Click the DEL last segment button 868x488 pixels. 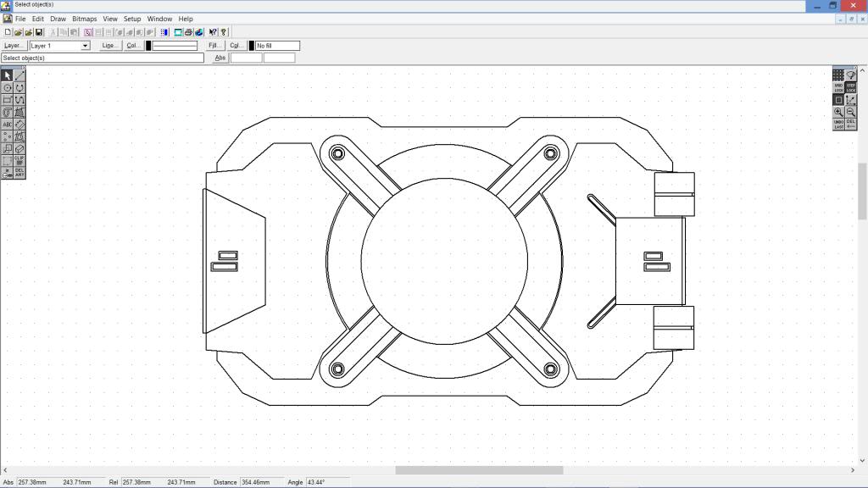click(851, 124)
